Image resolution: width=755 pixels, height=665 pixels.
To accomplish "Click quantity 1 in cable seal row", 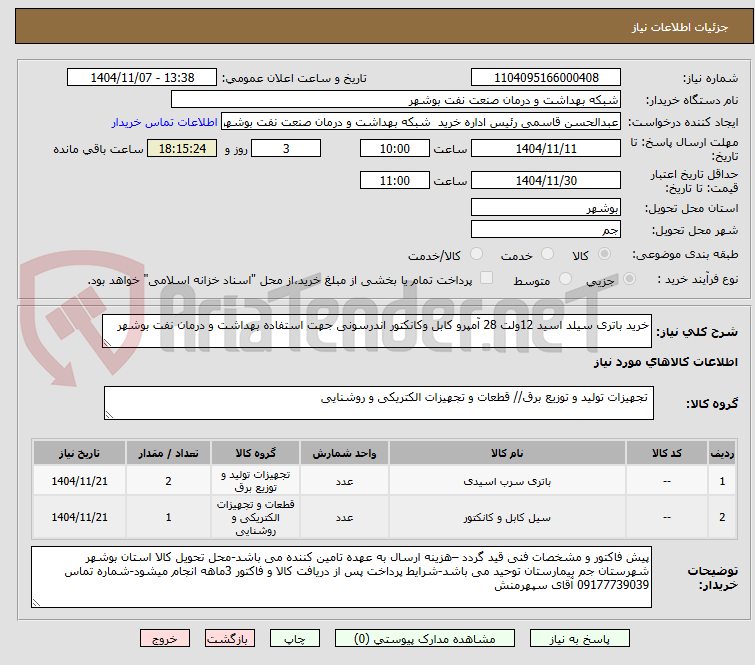I will pos(168,517).
